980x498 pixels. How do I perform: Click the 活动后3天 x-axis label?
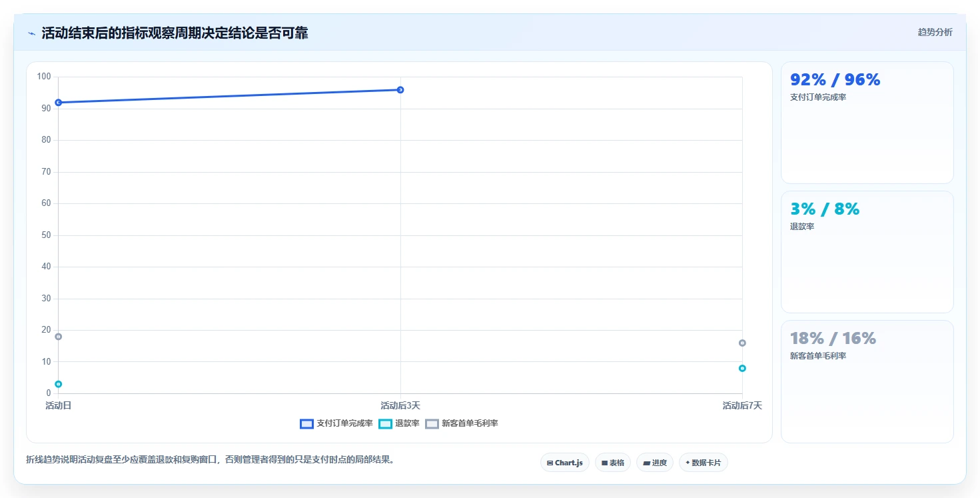400,405
